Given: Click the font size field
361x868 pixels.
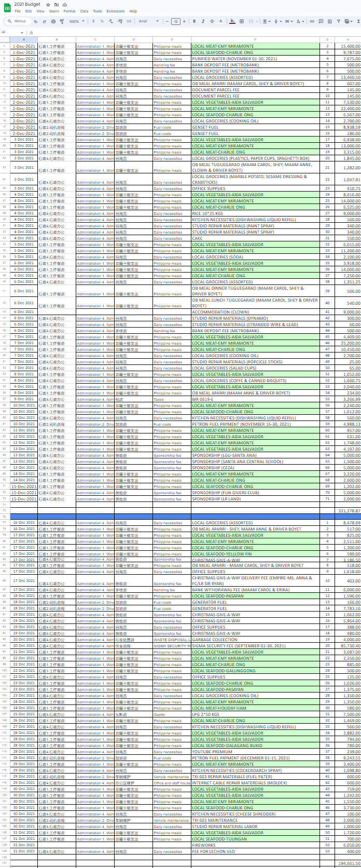Looking at the screenshot, I should (x=175, y=21).
